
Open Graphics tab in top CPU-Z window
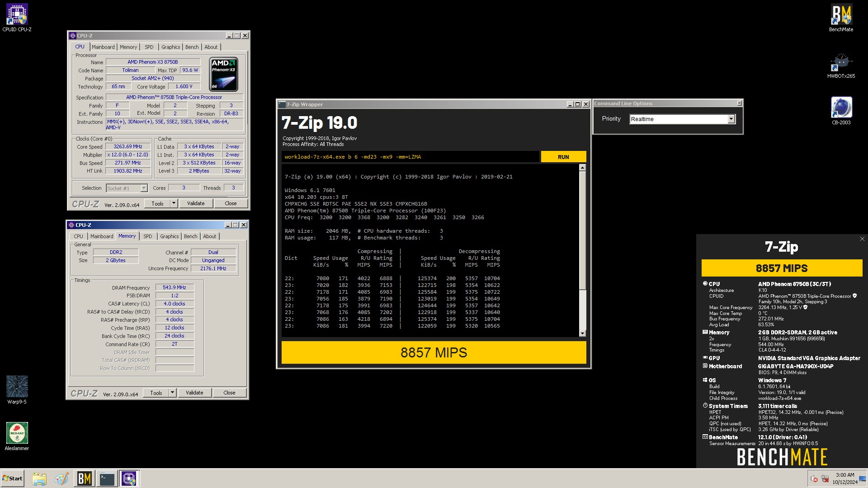pyautogui.click(x=171, y=47)
